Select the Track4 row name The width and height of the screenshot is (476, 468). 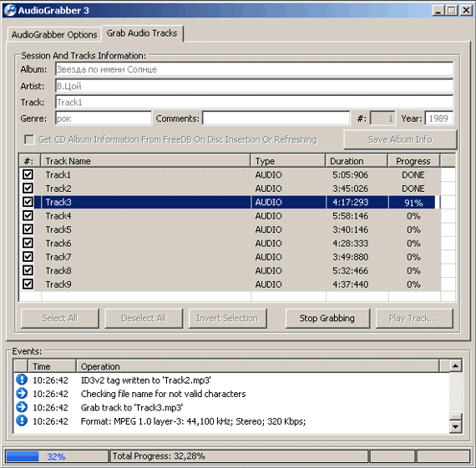58,216
